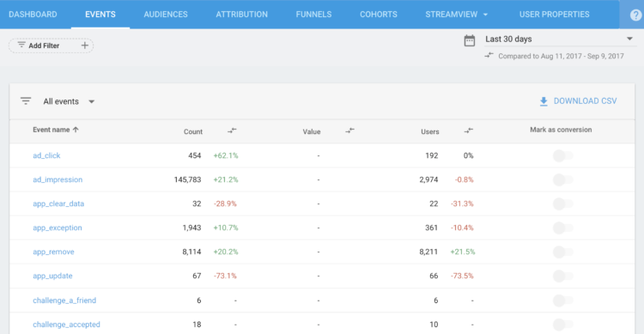Click the filter lines icon beside All events
This screenshot has width=644, height=334.
coord(26,101)
